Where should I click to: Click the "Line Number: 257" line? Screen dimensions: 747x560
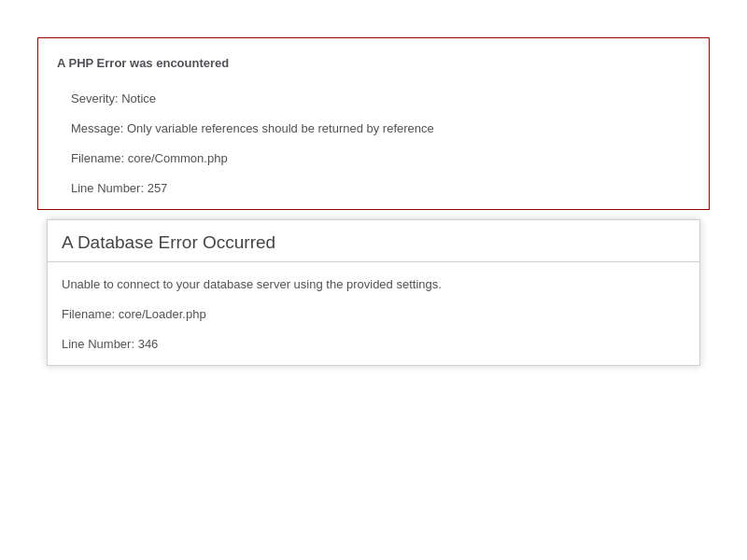coord(120,189)
